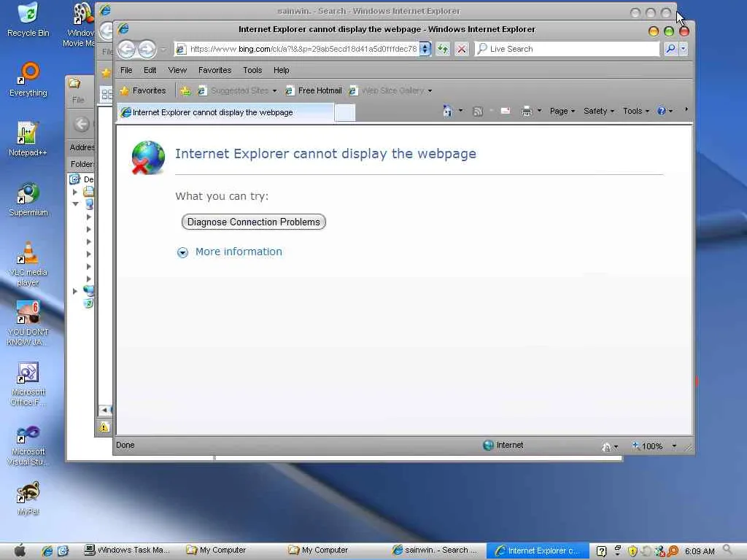Image resolution: width=747 pixels, height=560 pixels.
Task: Click the Back navigation arrow in front IE window
Action: (126, 49)
